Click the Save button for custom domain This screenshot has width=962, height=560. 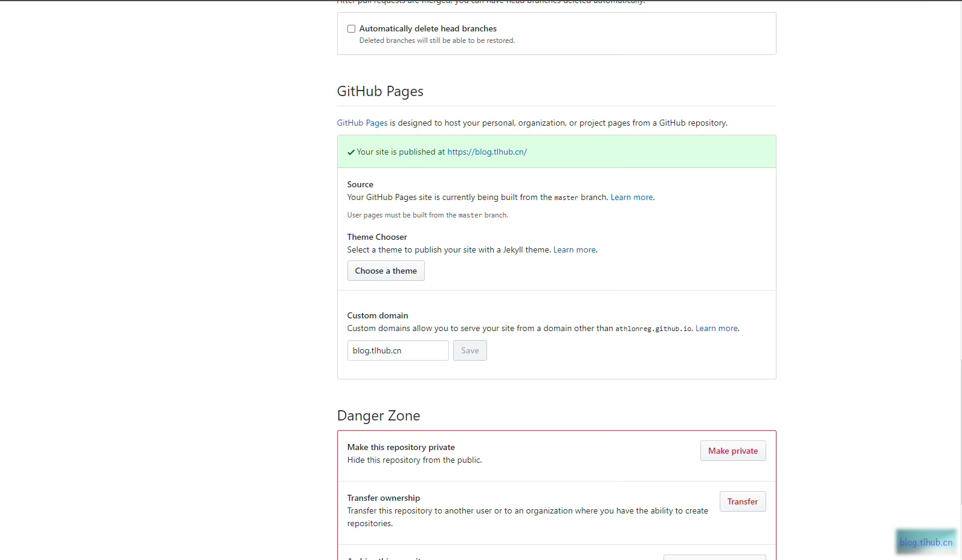pyautogui.click(x=470, y=350)
